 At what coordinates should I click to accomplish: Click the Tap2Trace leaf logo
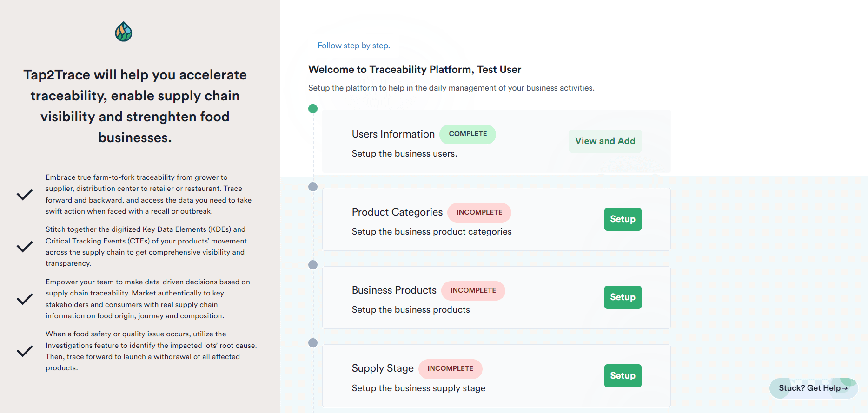[x=124, y=32]
